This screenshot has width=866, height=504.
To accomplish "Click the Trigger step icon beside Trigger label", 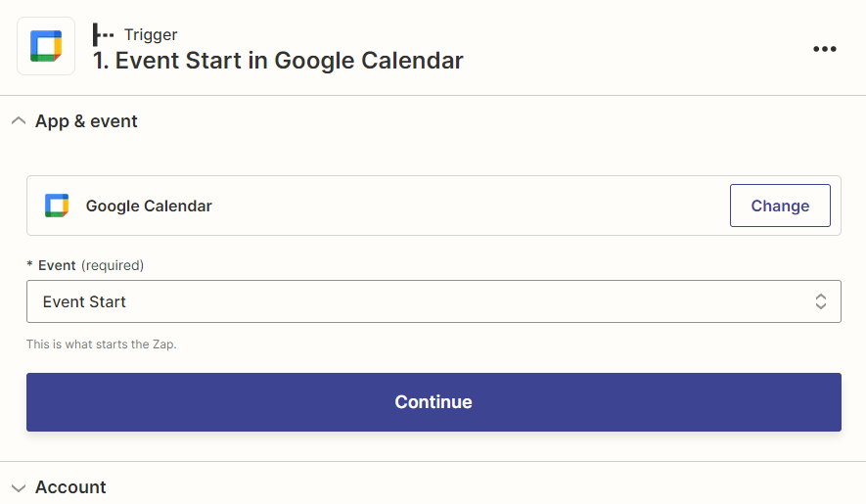I will 103,35.
